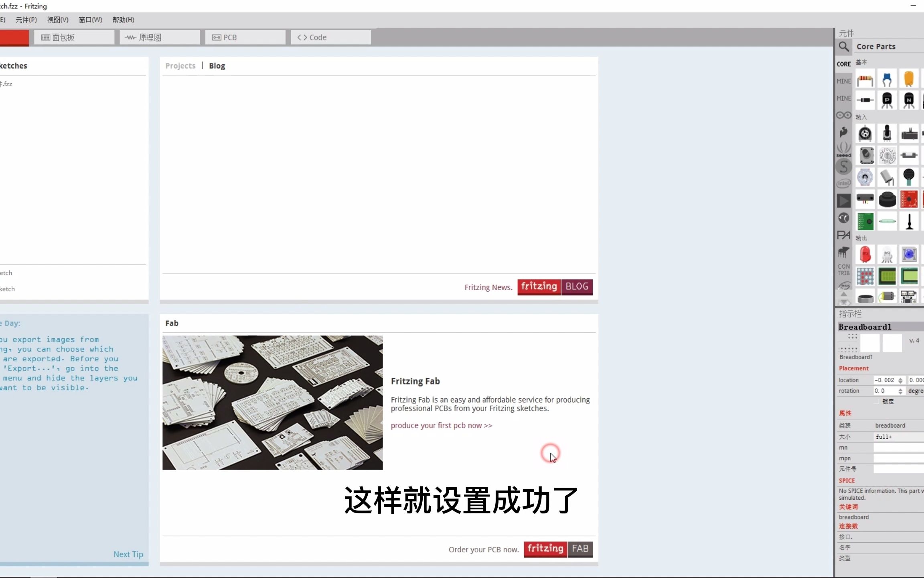Image resolution: width=924 pixels, height=578 pixels.
Task: Open the Fritzing Fab PCB photo
Action: click(x=272, y=403)
